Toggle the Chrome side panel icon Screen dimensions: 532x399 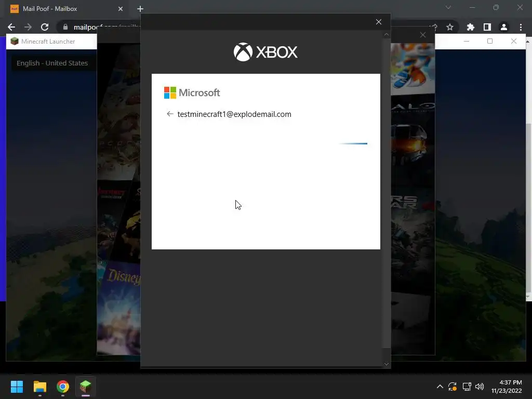(487, 27)
